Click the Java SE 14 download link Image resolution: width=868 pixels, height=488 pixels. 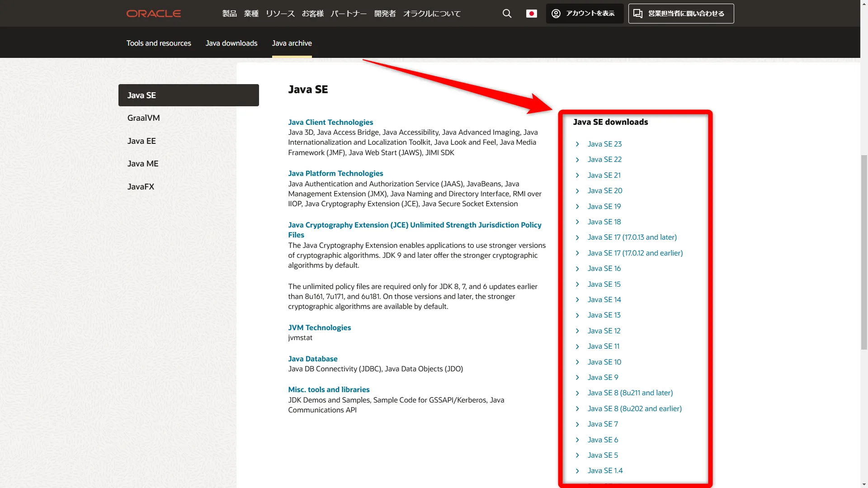click(x=604, y=299)
